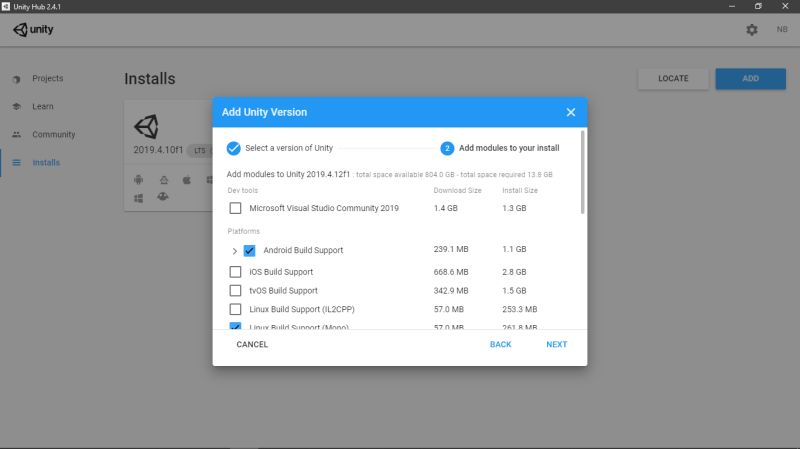Viewport: 800px width, 449px height.
Task: Open the NB account avatar
Action: [782, 30]
